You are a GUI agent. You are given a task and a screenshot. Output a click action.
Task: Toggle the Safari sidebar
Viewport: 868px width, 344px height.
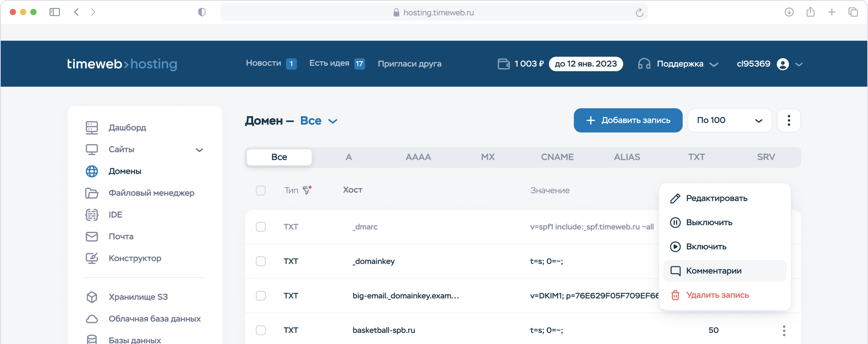55,12
